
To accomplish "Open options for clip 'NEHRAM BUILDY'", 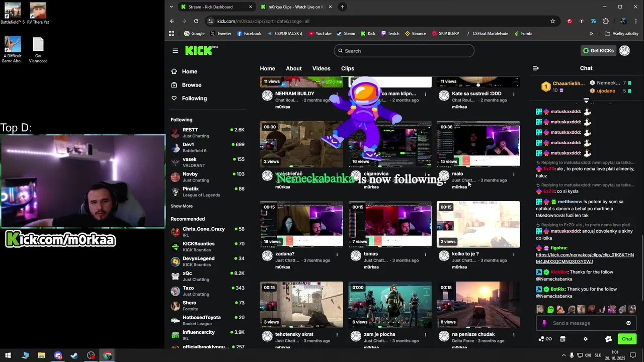I will 337,94.
